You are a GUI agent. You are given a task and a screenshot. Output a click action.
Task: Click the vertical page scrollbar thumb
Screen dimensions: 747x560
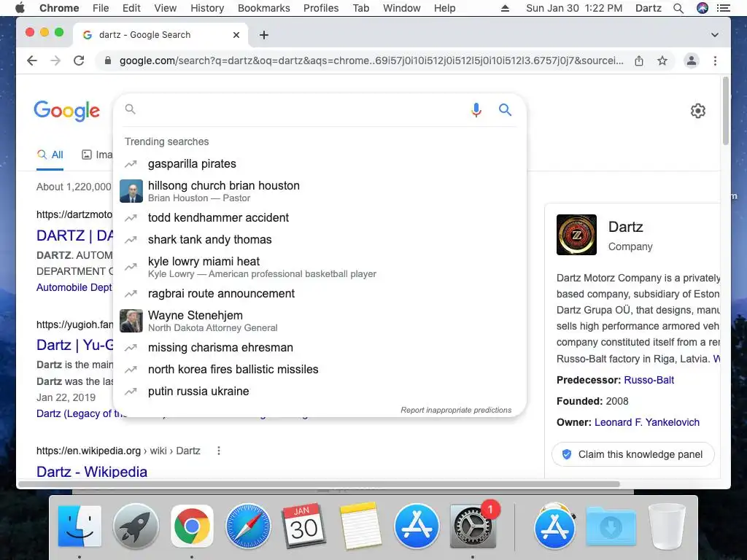[726, 111]
